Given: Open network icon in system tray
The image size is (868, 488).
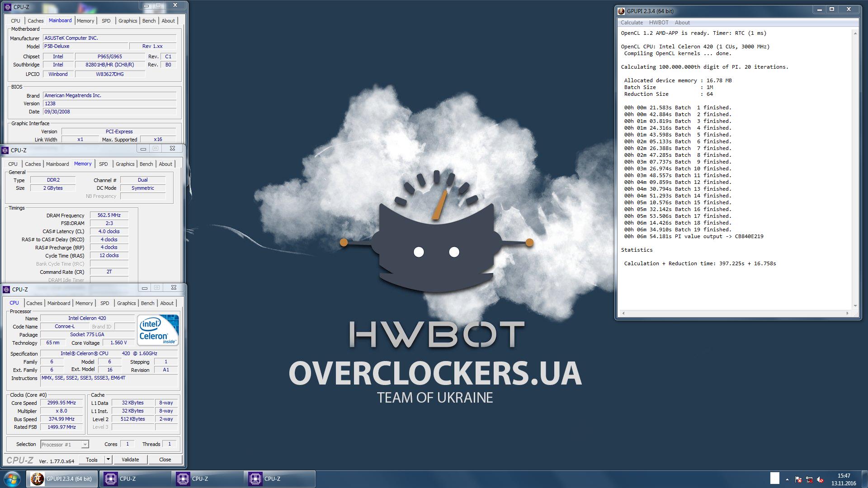Looking at the screenshot, I should (809, 479).
